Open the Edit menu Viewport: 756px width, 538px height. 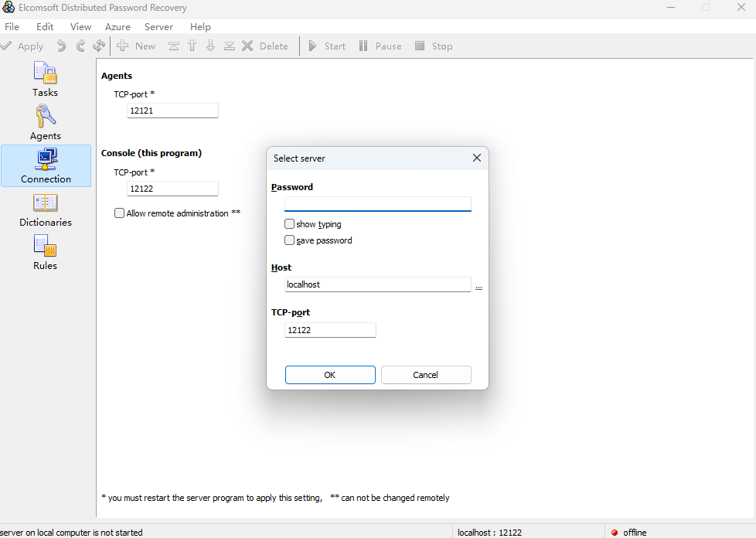coord(45,26)
